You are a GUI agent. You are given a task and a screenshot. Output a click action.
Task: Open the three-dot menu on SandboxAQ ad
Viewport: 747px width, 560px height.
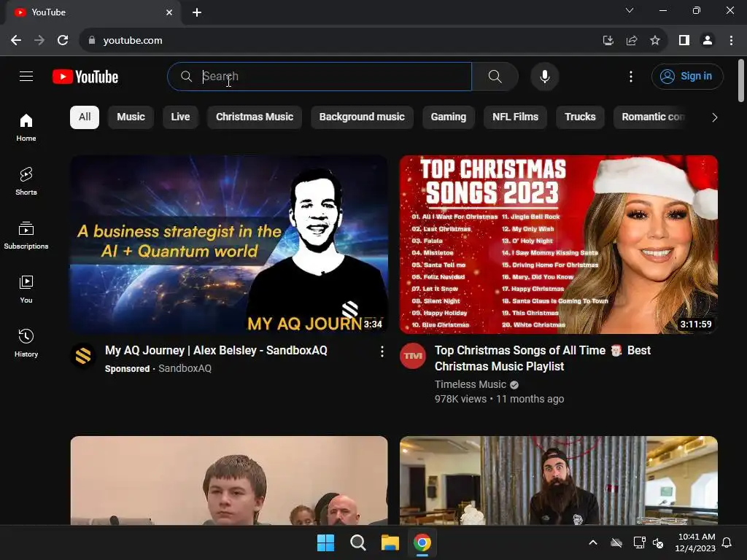(x=382, y=351)
